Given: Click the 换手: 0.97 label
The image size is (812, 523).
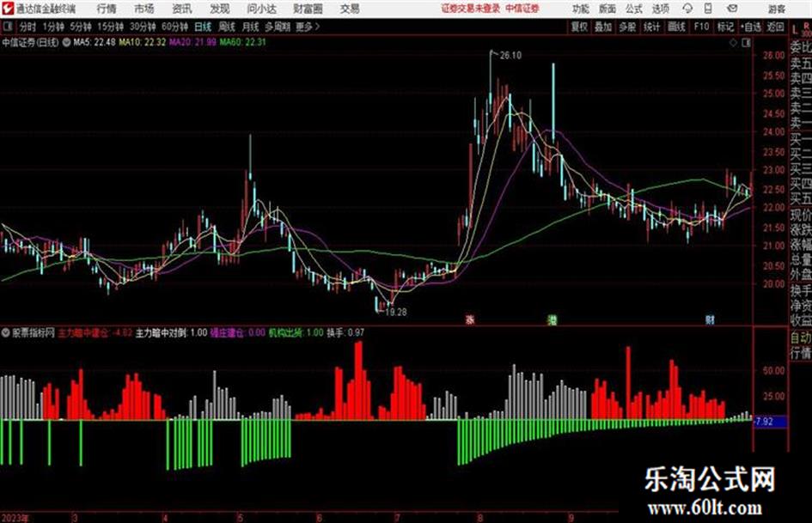Looking at the screenshot, I should (345, 333).
